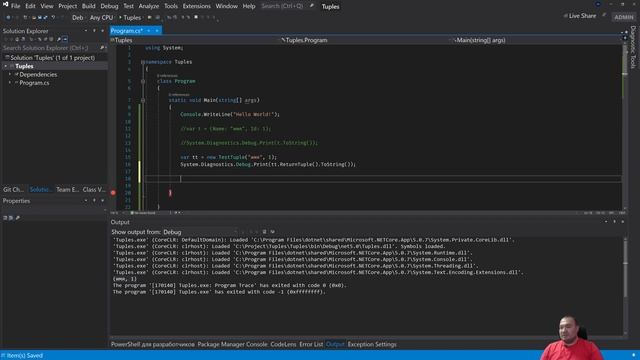Click the Categorized icon in Properties

point(5,218)
